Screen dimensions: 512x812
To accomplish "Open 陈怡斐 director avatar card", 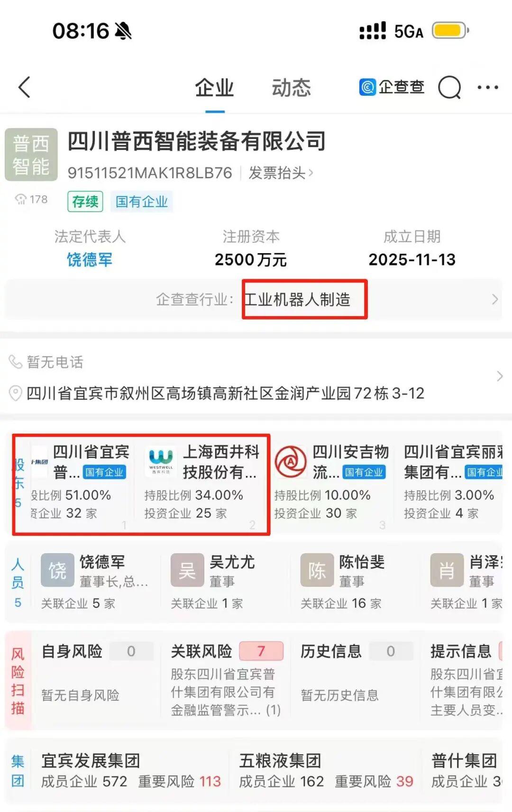I will click(317, 570).
